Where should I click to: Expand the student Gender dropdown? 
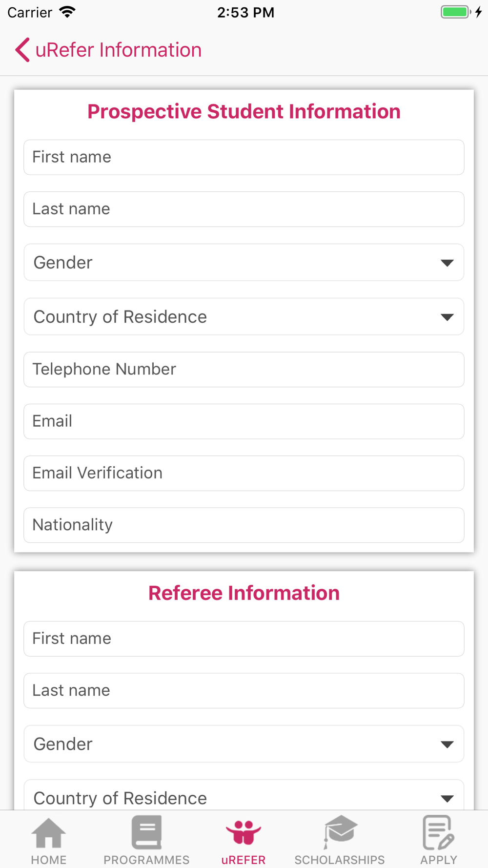coord(244,263)
